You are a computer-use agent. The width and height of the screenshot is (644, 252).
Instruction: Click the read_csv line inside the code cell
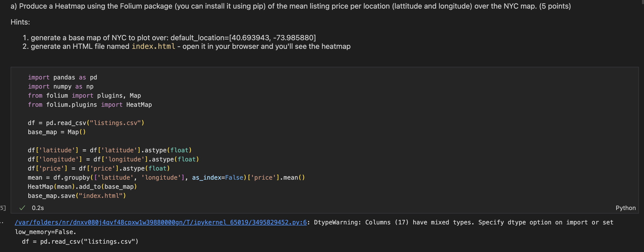(86, 123)
